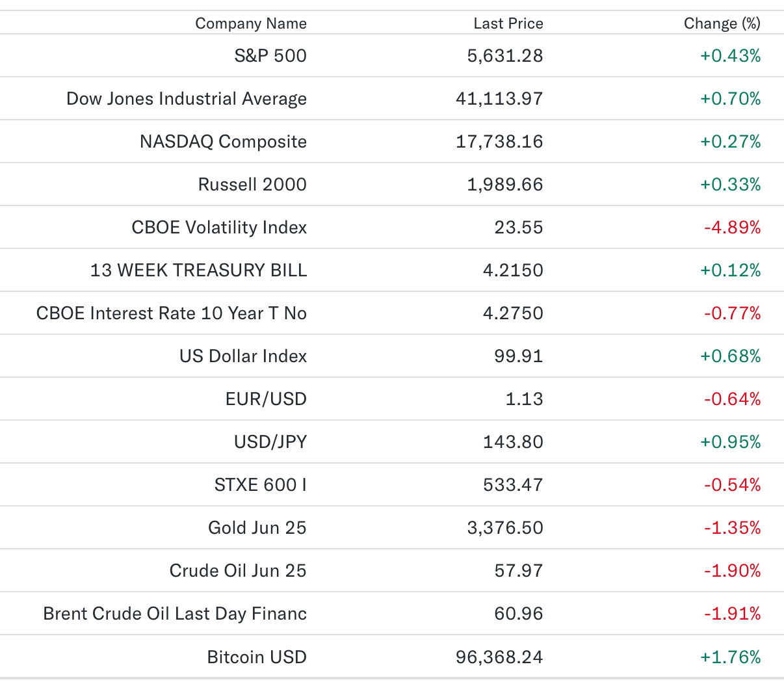
Task: Click the +0.70% change value
Action: 731,99
